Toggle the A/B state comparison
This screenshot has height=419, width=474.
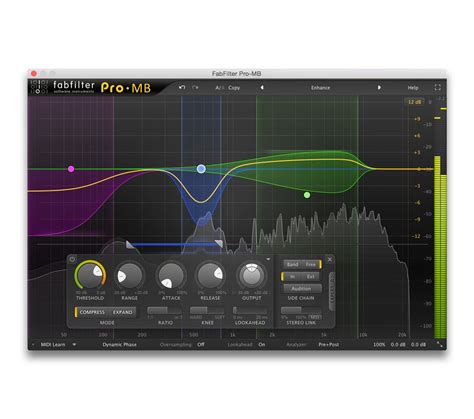[x=219, y=88]
